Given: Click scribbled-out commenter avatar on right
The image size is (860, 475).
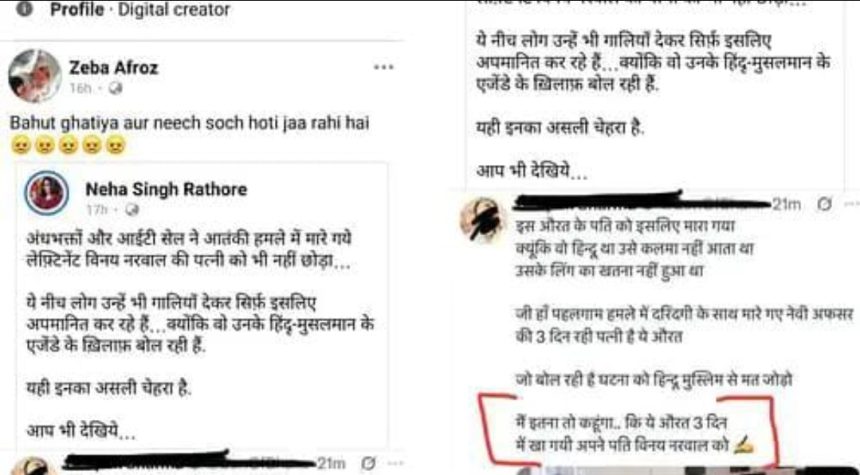Looking at the screenshot, I should click(481, 219).
